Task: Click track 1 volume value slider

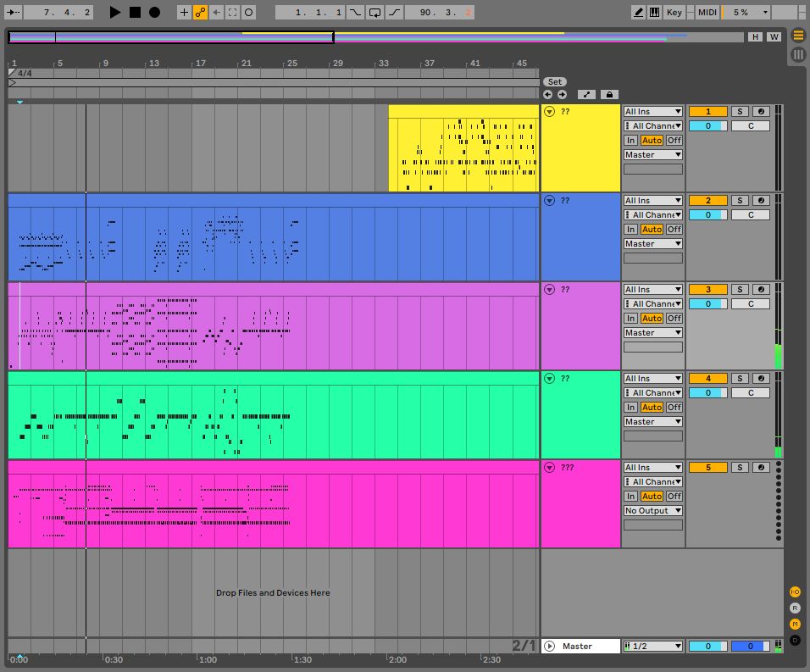Action: click(x=707, y=126)
